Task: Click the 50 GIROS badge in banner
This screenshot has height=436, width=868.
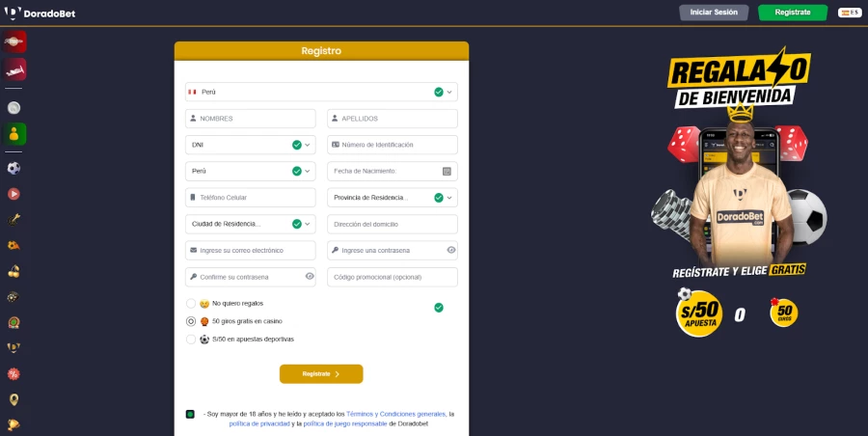Action: (784, 313)
